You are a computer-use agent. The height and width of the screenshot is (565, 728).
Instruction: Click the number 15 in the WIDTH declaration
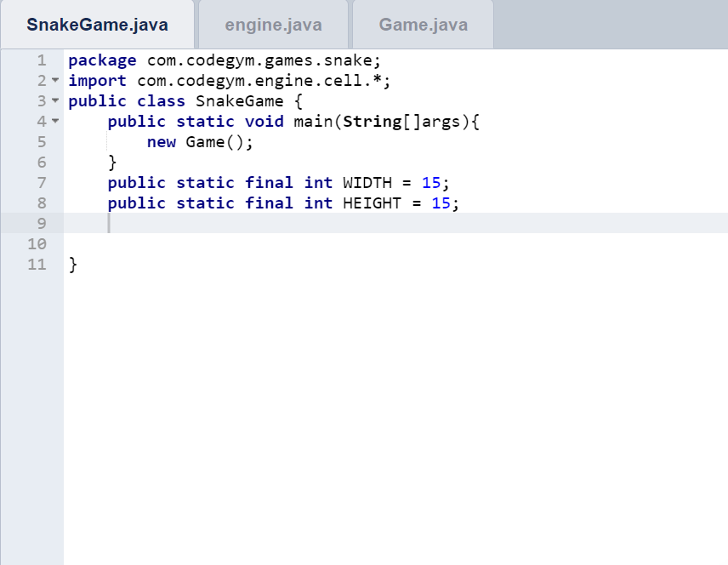click(x=431, y=182)
